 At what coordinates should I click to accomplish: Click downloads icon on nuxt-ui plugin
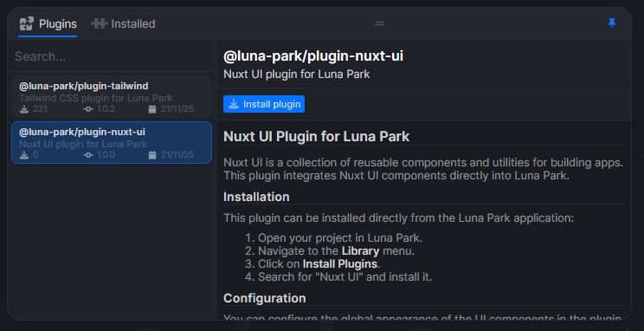tap(24, 154)
